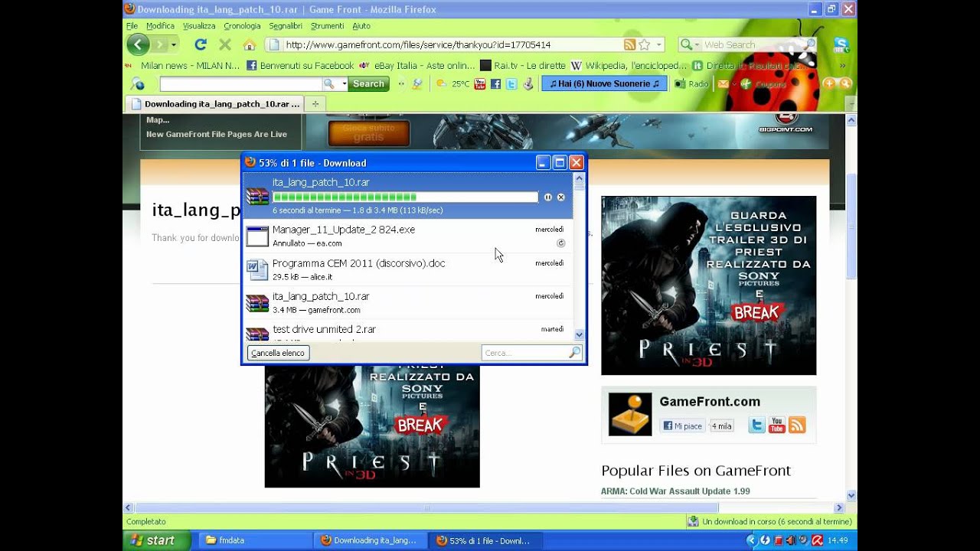
Task: Reload the page with the refresh icon
Action: (x=201, y=44)
